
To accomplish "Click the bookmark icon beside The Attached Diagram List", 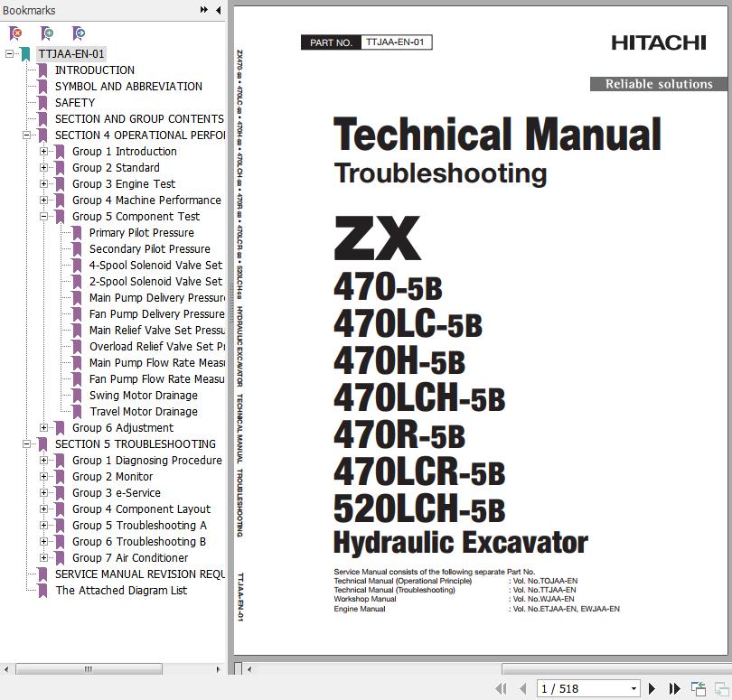I will point(42,591).
